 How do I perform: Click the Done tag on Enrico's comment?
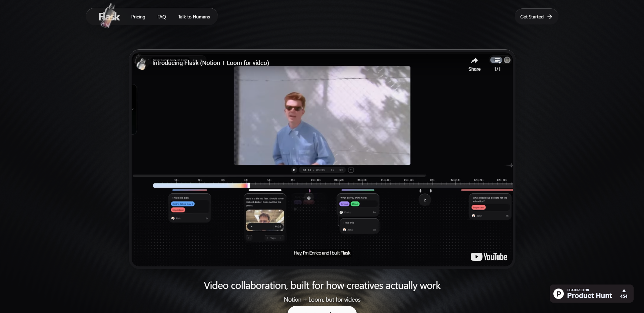click(355, 204)
